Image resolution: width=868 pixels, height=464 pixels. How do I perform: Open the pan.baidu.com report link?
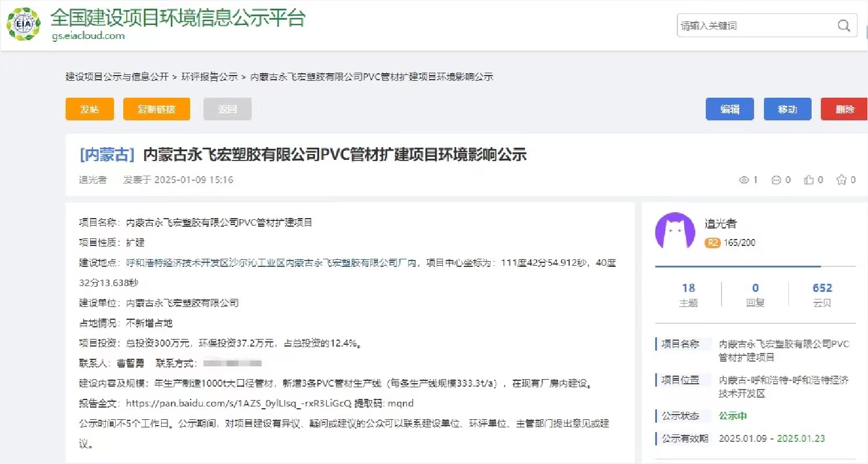[239, 403]
